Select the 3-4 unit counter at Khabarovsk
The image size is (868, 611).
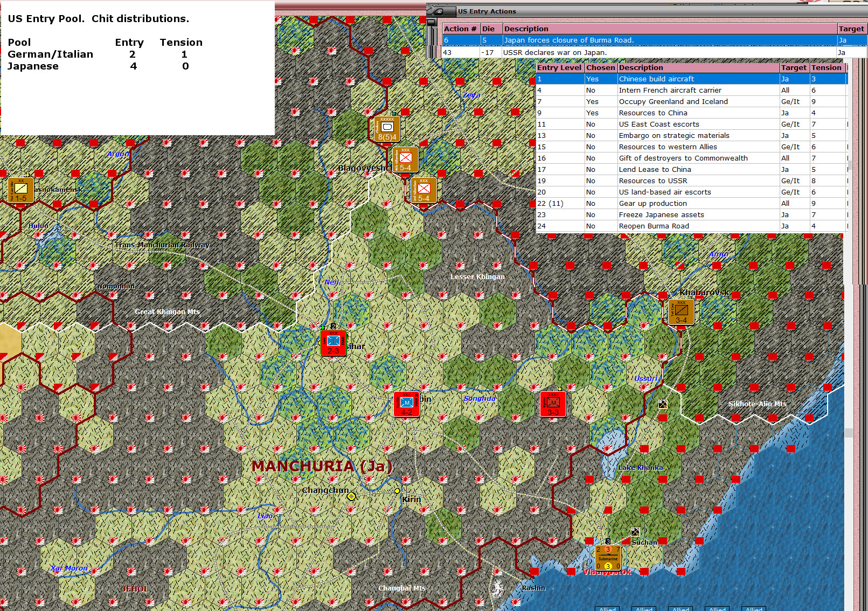(x=681, y=313)
